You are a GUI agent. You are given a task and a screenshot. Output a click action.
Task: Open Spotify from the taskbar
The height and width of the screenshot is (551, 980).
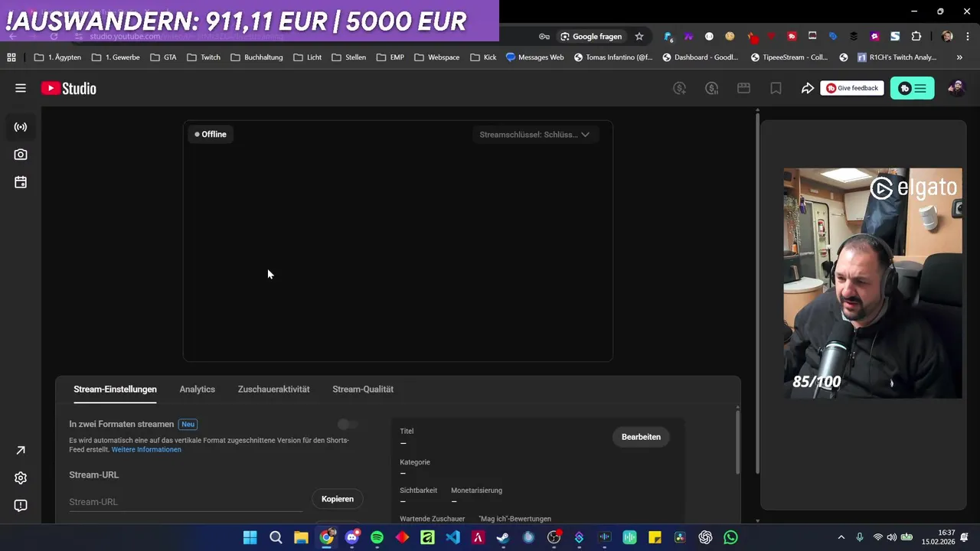(377, 537)
